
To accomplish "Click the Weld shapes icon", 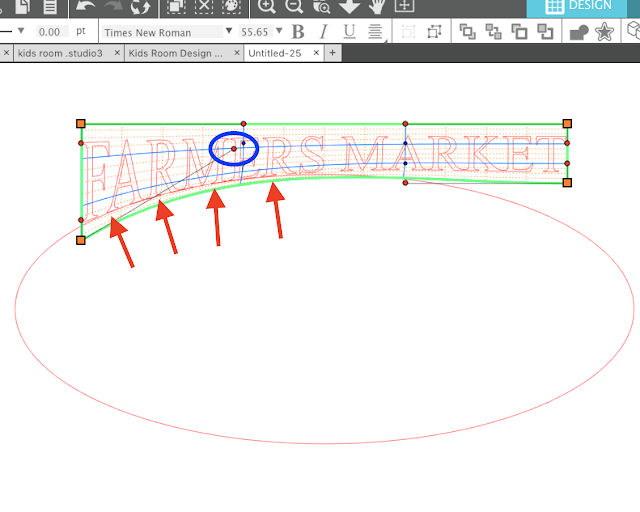I will (x=579, y=32).
